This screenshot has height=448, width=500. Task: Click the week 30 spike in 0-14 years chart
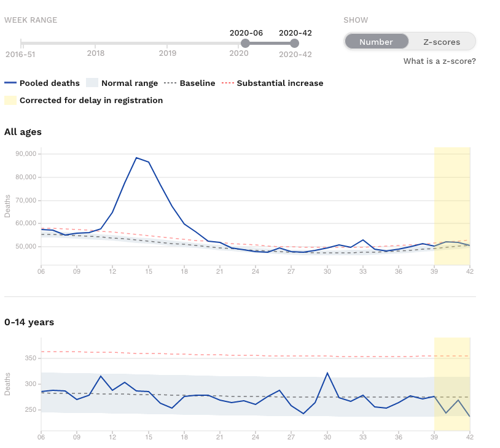pos(327,373)
